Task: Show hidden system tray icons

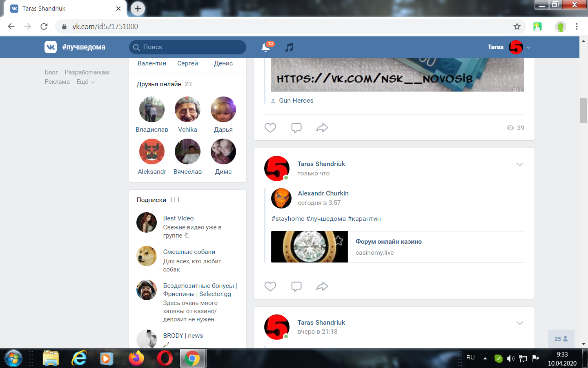Action: 485,359
